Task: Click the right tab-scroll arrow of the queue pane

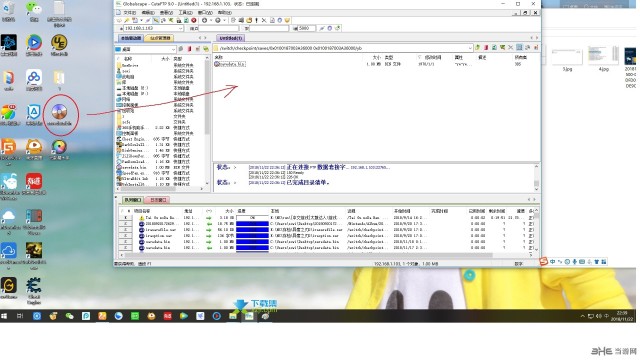Action: (x=534, y=200)
